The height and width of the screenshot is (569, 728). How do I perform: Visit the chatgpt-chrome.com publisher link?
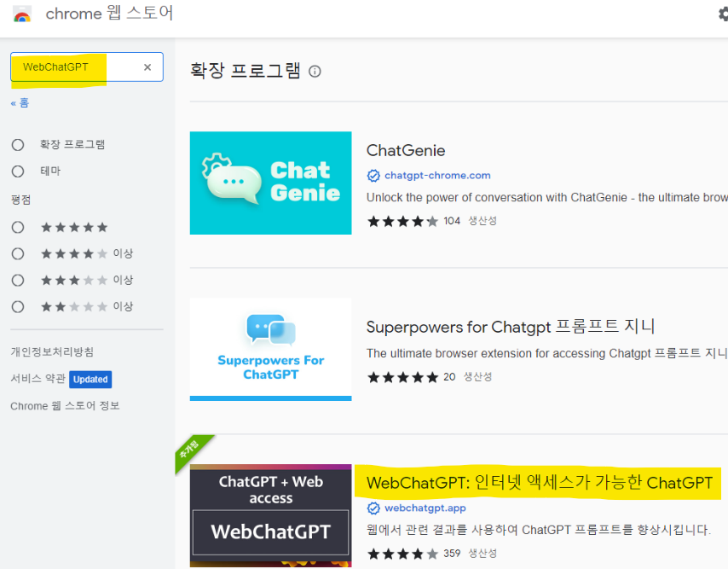point(437,176)
